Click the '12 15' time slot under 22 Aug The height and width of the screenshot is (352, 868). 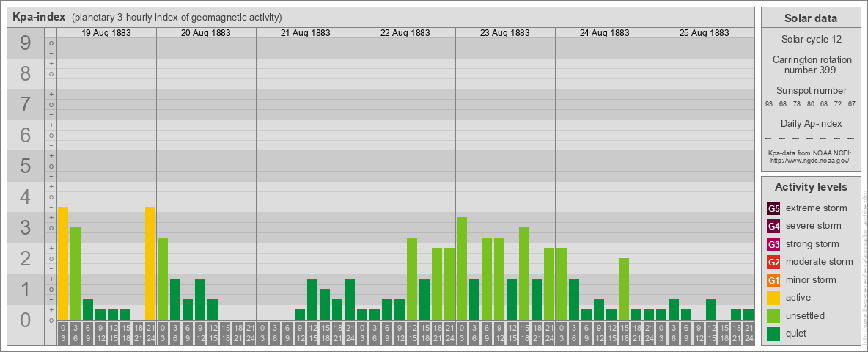pyautogui.click(x=412, y=334)
